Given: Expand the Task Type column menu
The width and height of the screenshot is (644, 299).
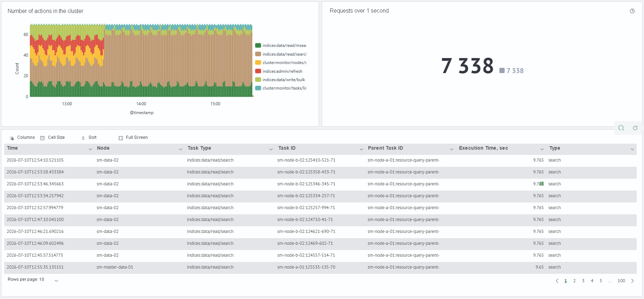Looking at the screenshot, I should (271, 149).
